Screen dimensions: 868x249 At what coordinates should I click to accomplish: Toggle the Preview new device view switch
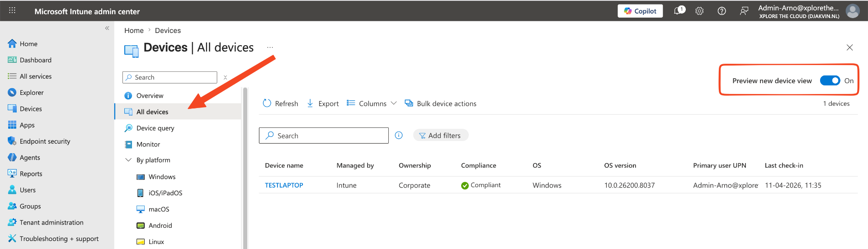click(x=830, y=80)
